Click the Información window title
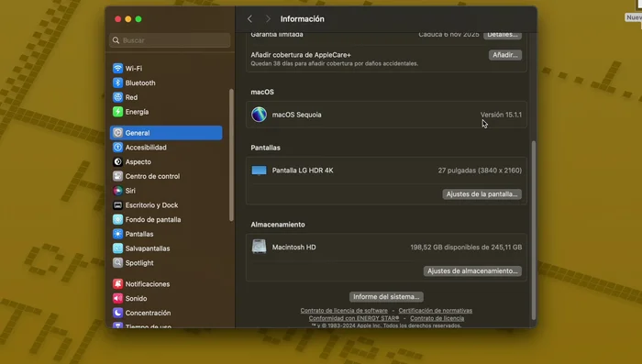642x364 pixels. coord(302,19)
